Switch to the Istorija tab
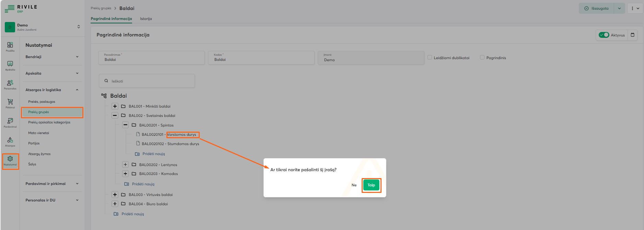This screenshot has height=230, width=644. [146, 19]
